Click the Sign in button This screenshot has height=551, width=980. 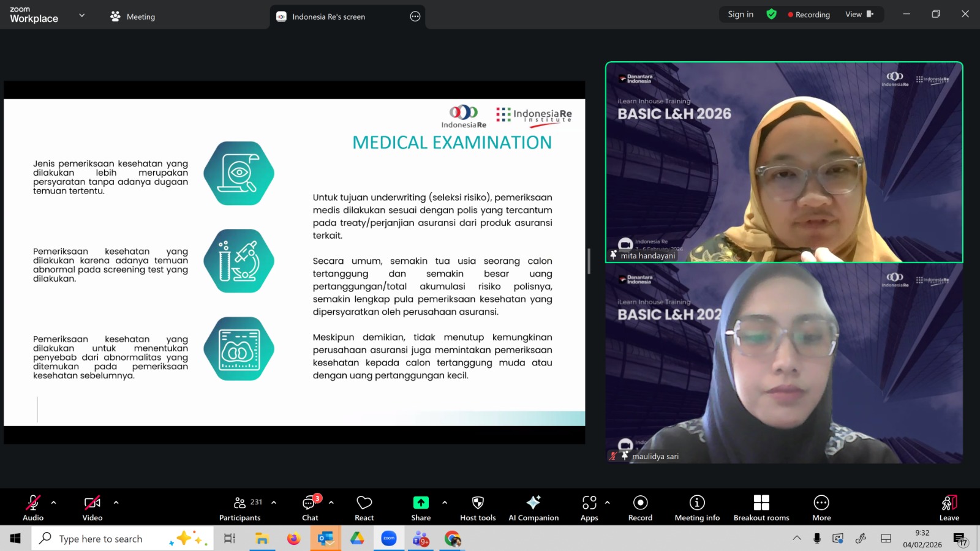tap(741, 15)
